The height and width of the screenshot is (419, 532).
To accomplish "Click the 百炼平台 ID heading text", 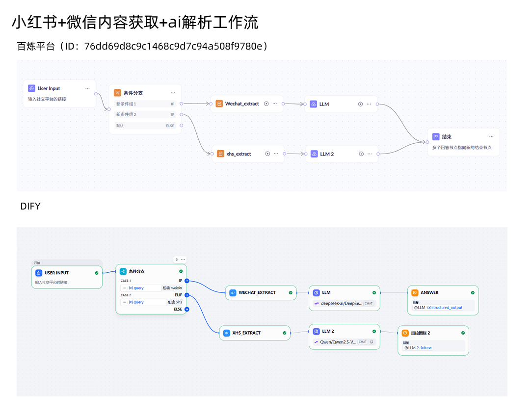I will 142,46.
